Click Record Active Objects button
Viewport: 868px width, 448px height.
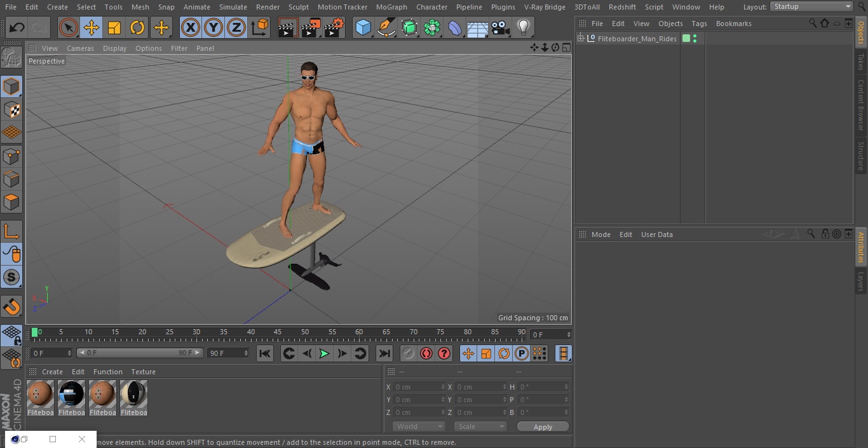(x=408, y=353)
